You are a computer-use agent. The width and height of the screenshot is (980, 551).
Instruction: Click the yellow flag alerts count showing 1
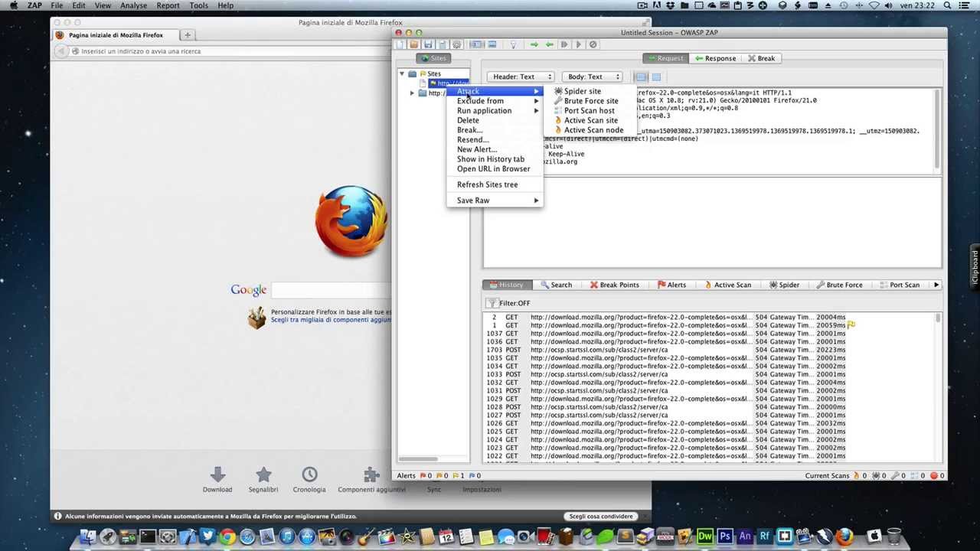460,475
